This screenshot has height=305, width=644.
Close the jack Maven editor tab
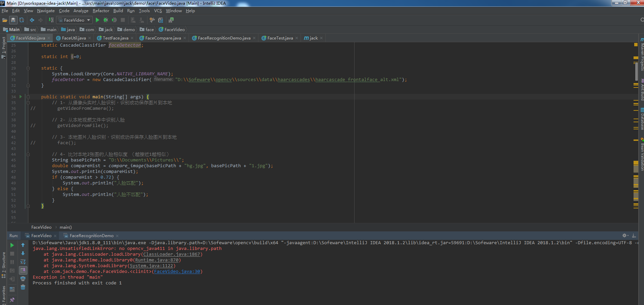pyautogui.click(x=321, y=38)
